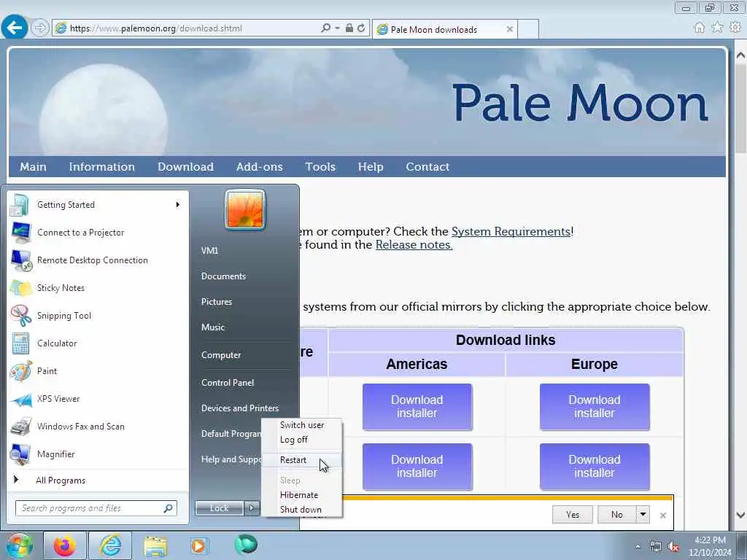Open Windows Explorer folder on the taskbar
Viewport: 747px width, 560px height.
pos(156,545)
